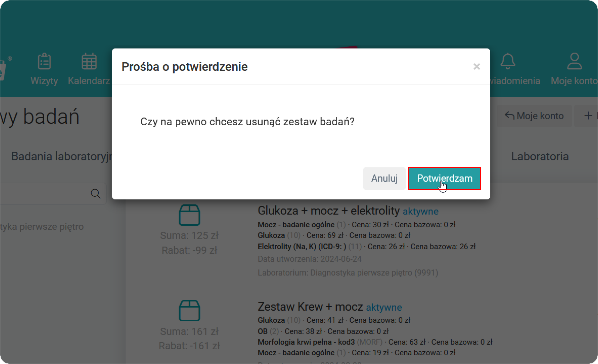The image size is (598, 364).
Task: Select package icon for Glukoza + mocz + elektrolity
Action: [190, 215]
